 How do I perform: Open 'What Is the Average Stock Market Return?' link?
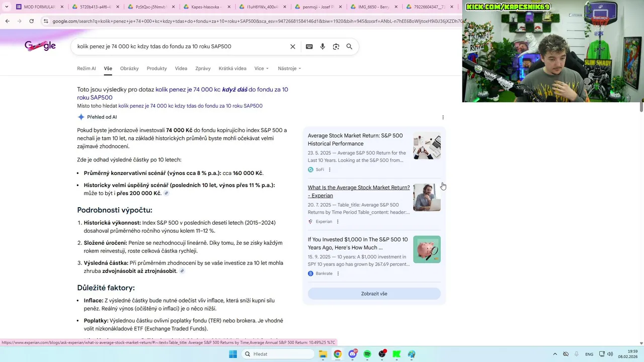[x=359, y=192]
